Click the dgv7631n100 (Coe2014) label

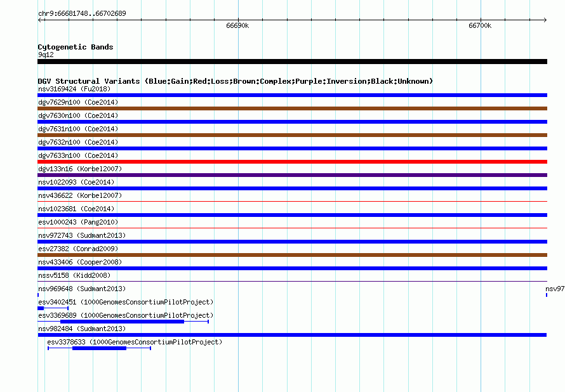78,129
